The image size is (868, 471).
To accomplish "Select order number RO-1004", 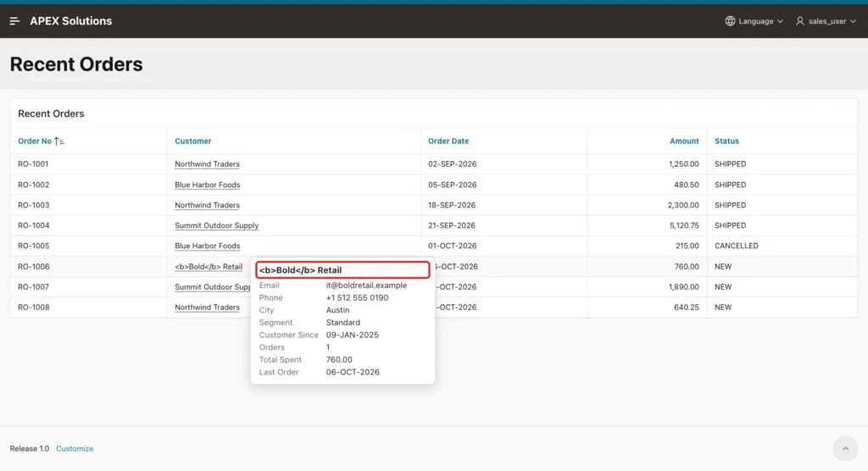I will 33,225.
